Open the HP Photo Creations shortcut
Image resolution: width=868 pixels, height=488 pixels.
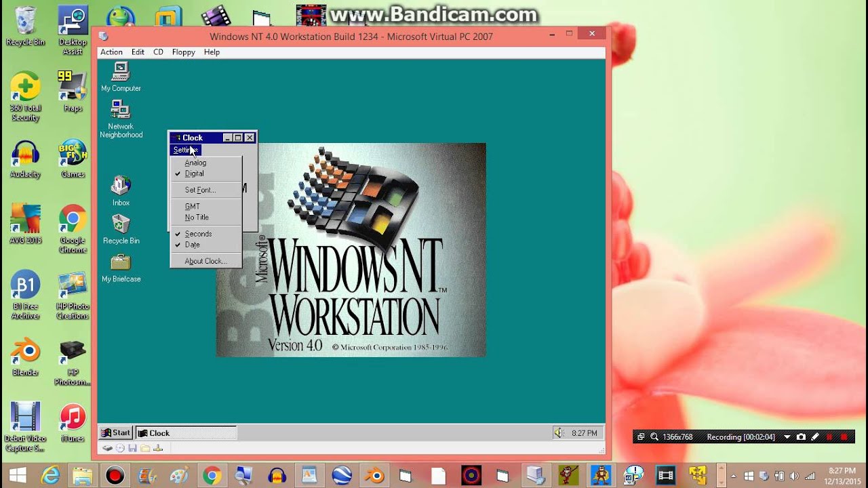coord(73,296)
